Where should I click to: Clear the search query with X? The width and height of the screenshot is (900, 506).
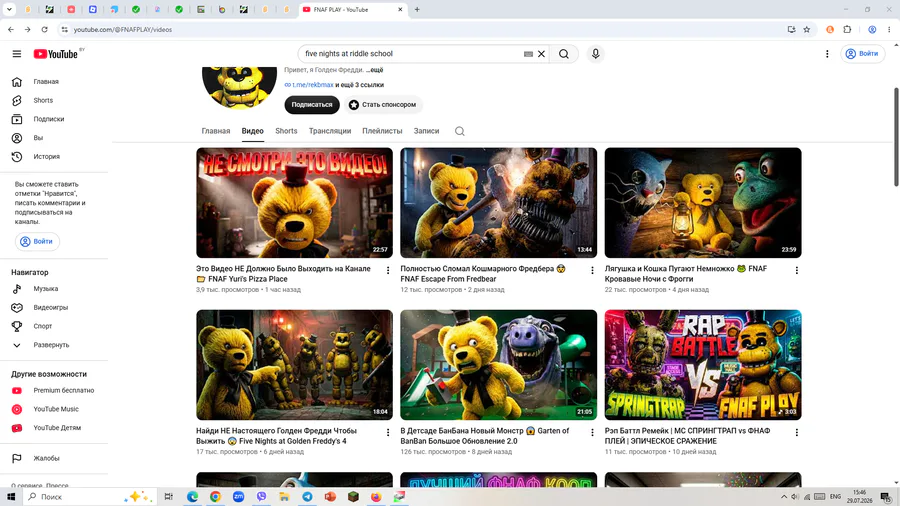(541, 54)
